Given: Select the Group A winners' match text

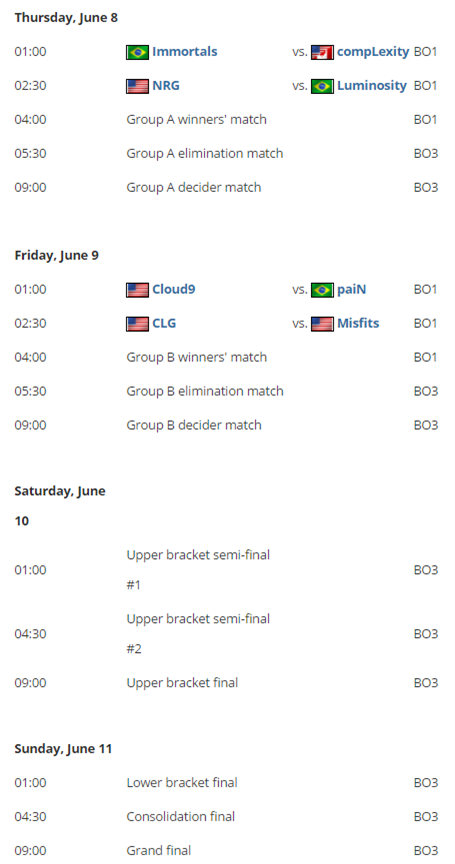Looking at the screenshot, I should click(x=197, y=120).
